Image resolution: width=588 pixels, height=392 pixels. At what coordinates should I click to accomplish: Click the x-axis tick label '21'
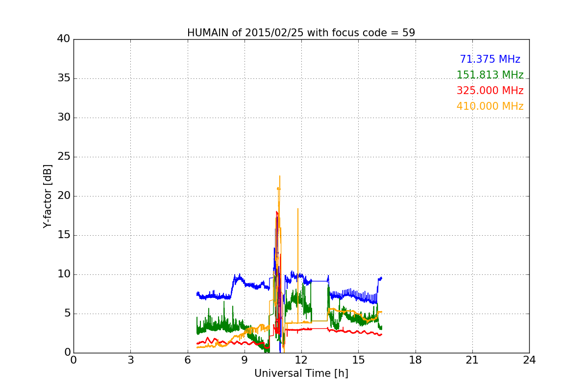[x=472, y=360]
